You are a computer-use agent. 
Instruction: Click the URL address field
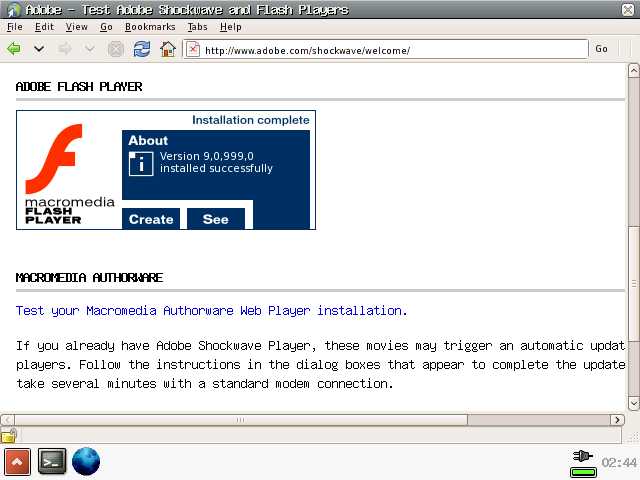pyautogui.click(x=385, y=49)
